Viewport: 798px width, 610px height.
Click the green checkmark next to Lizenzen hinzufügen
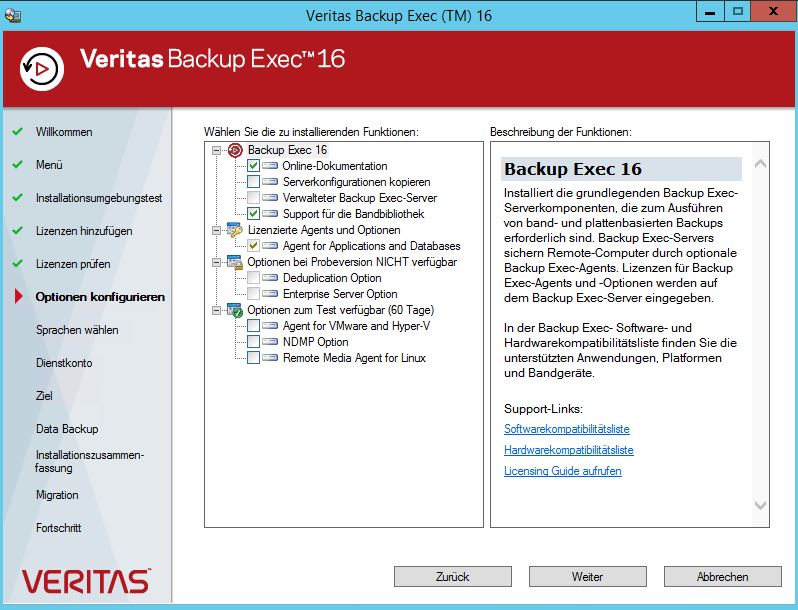coord(18,230)
